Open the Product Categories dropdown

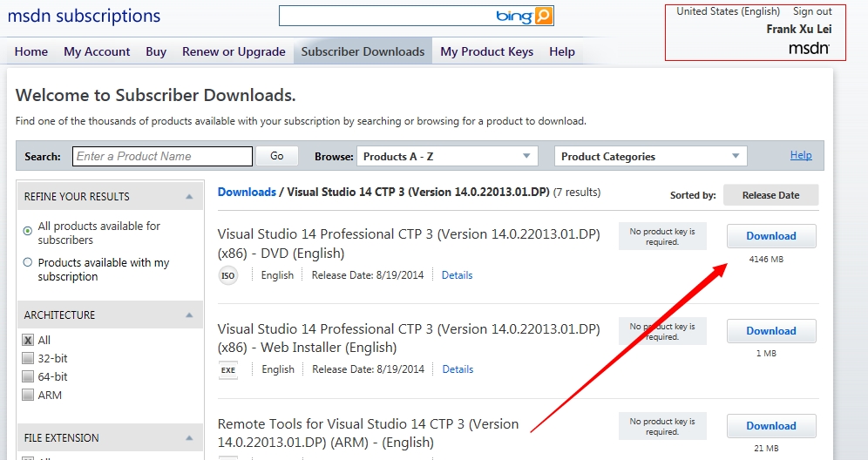click(x=651, y=156)
